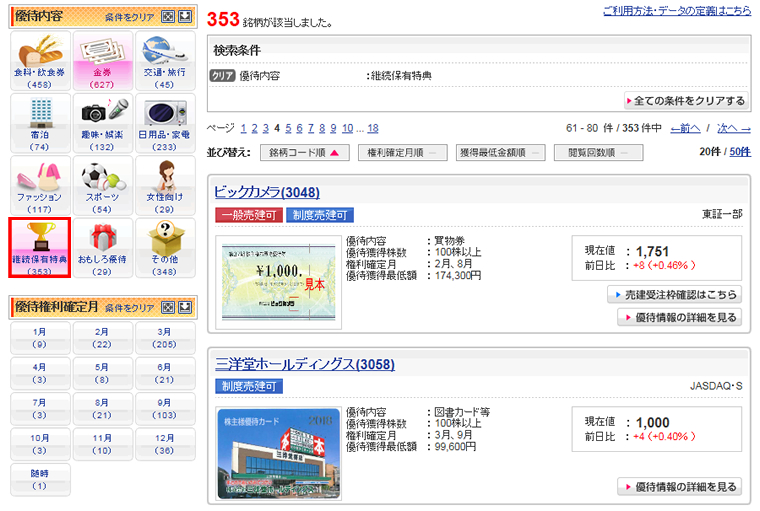Select the 趣味・娯楽 camera category icon
This screenshot has height=511, width=760.
tap(103, 124)
